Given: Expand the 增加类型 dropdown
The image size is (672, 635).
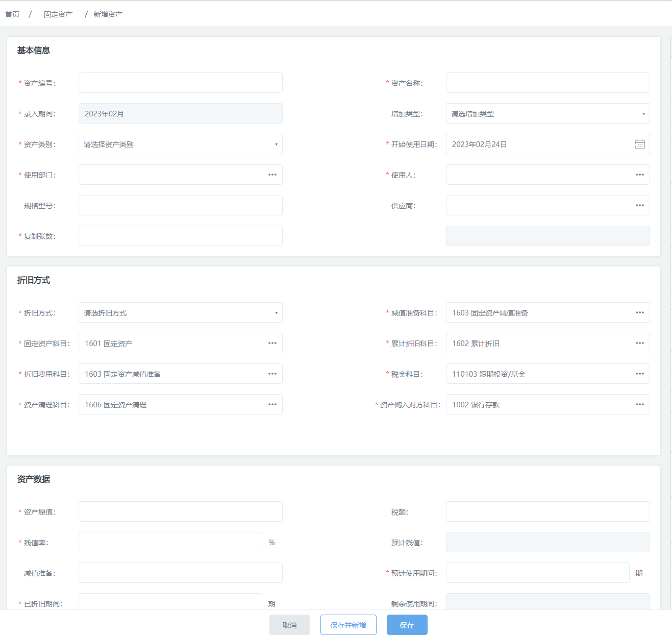Looking at the screenshot, I should [x=548, y=113].
